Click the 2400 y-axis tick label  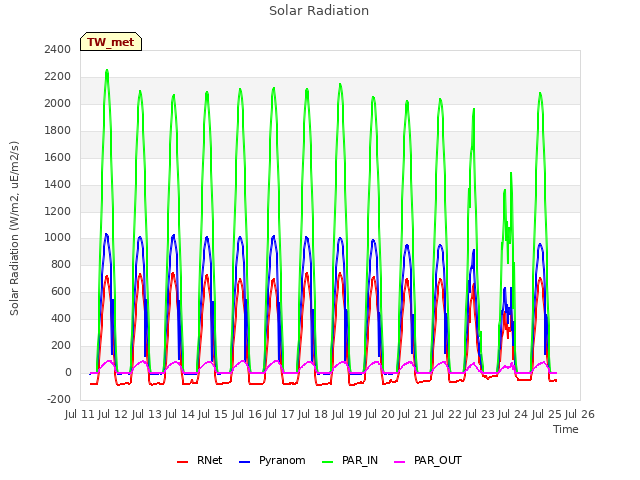pyautogui.click(x=58, y=50)
